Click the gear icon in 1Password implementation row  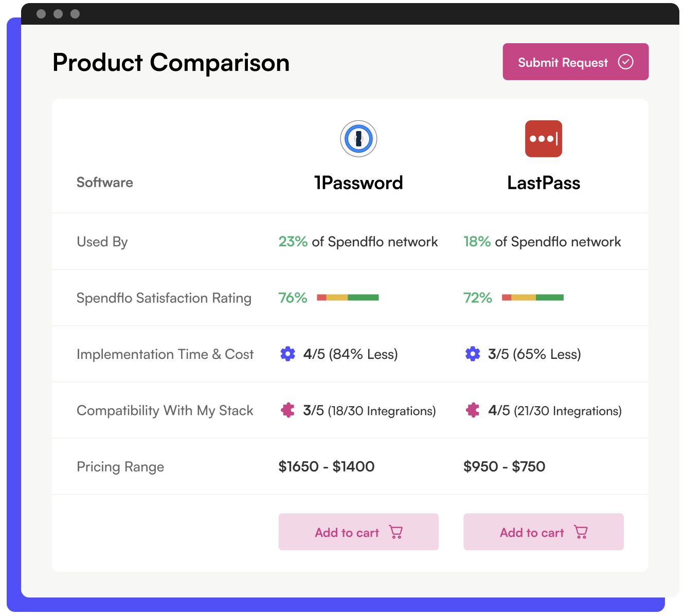click(x=287, y=354)
